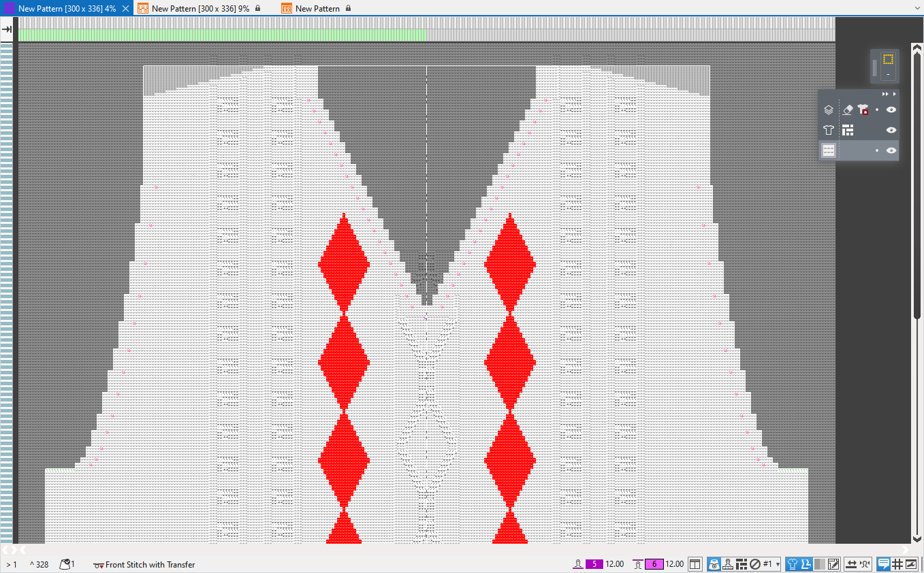Screen dimensions: 924x573
Task: Click the yellow dotted selection frame icon
Action: point(888,59)
